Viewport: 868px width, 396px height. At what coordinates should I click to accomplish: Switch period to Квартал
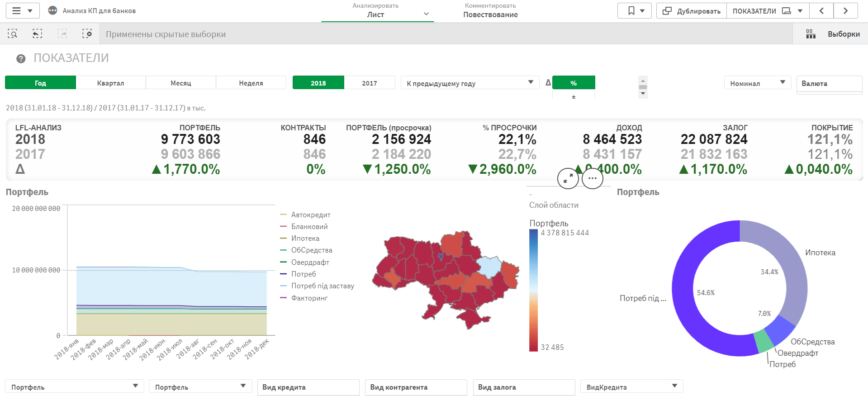click(x=110, y=83)
